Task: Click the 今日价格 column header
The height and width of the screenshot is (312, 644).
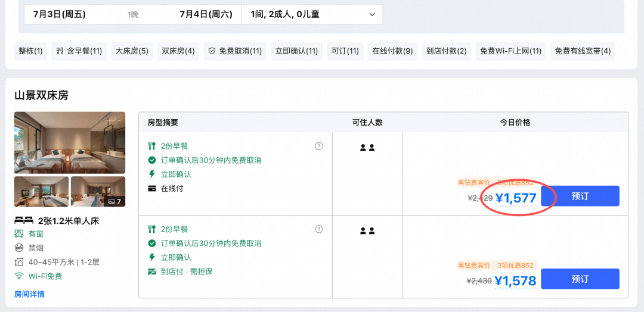Action: click(x=515, y=122)
